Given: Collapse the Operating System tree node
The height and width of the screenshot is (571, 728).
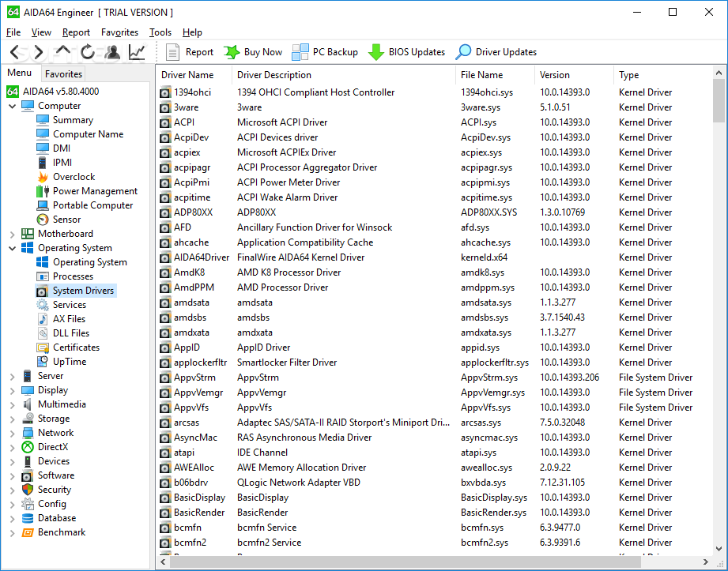Looking at the screenshot, I should coord(12,248).
